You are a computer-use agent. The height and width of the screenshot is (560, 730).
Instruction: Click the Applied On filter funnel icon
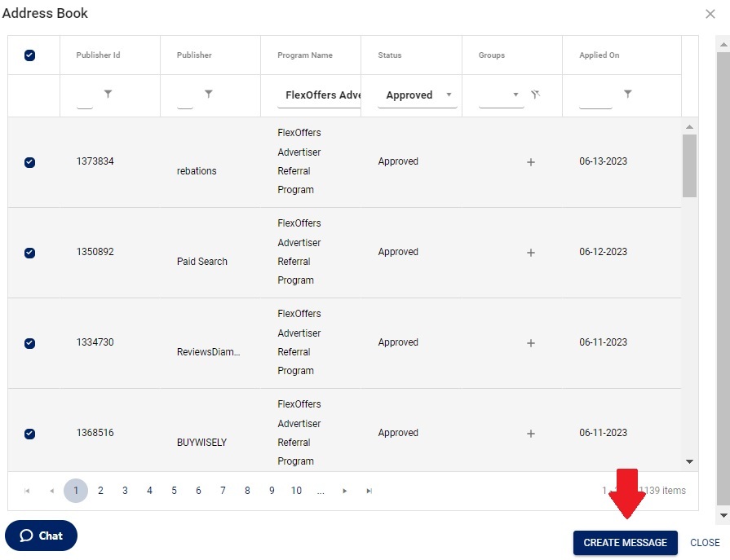(627, 95)
